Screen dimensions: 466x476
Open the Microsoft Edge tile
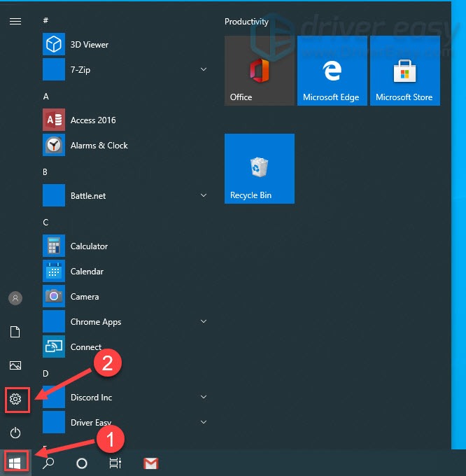click(x=332, y=71)
